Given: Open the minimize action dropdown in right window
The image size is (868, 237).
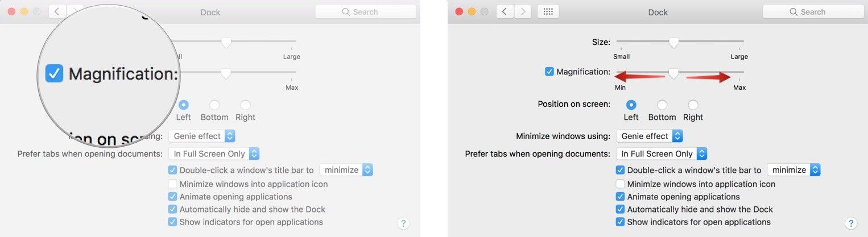Looking at the screenshot, I should [x=793, y=170].
